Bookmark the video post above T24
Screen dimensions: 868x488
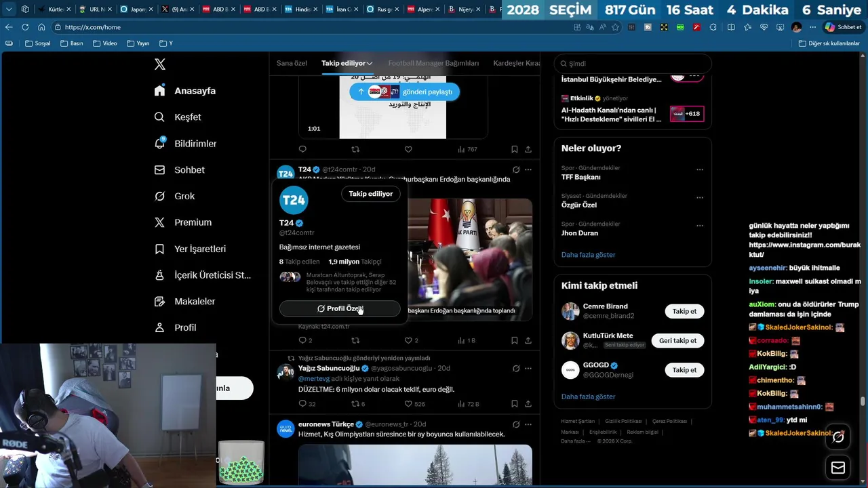tap(514, 149)
